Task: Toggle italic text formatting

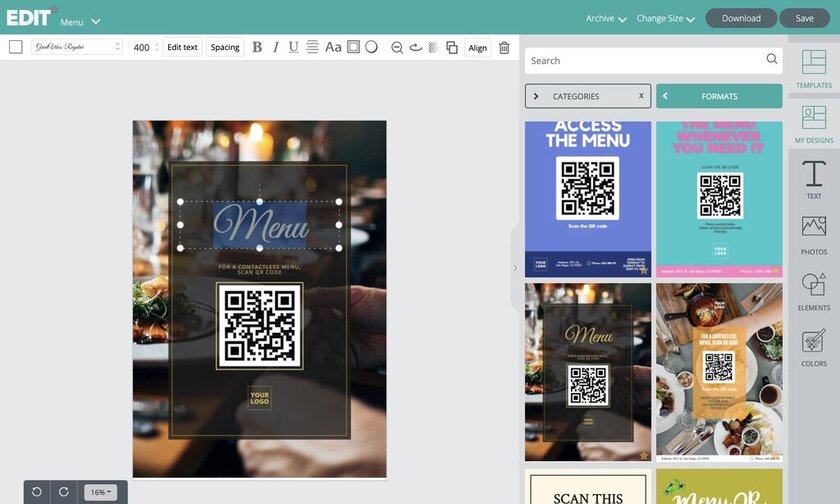Action: 275,47
